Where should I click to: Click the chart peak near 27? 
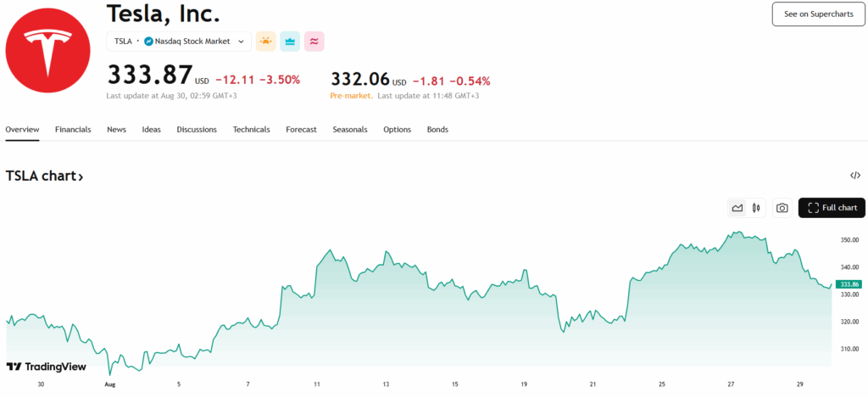[x=737, y=233]
